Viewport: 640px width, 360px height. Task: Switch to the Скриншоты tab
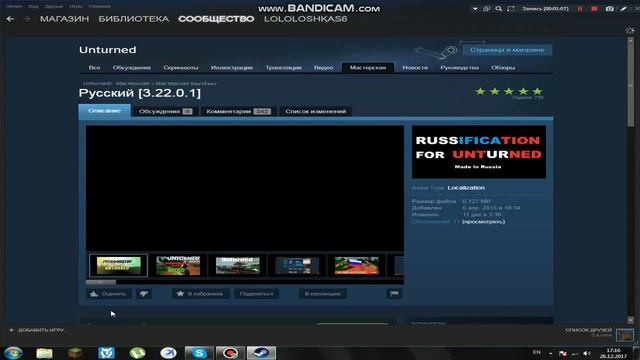coord(181,67)
